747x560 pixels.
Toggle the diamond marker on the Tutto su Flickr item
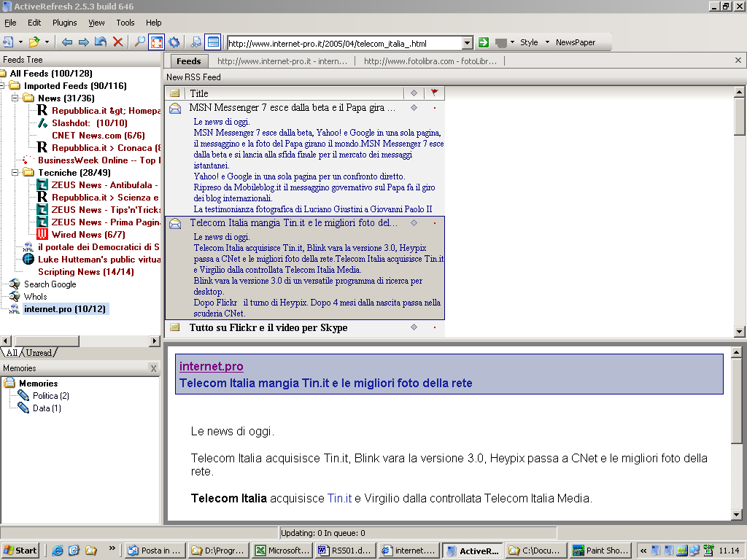coord(414,327)
